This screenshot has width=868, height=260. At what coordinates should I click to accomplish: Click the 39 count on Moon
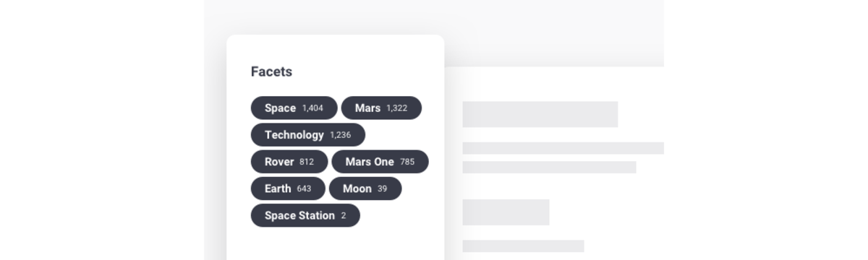point(382,188)
